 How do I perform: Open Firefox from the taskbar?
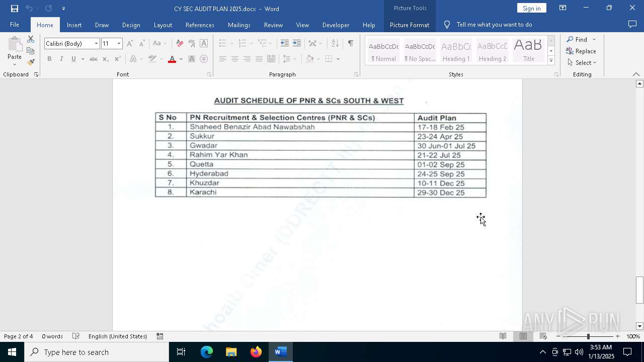coord(256,352)
